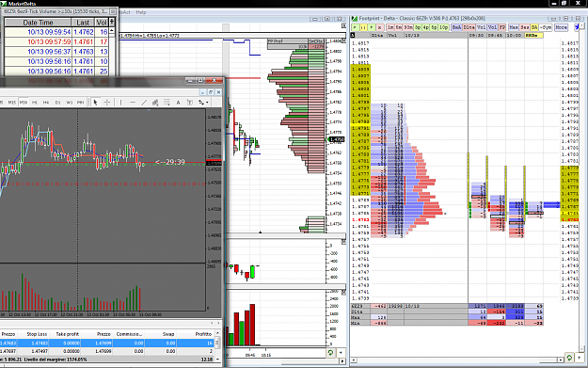
Task: Click the ~Sym button in Footprint toolbar
Action: (546, 27)
